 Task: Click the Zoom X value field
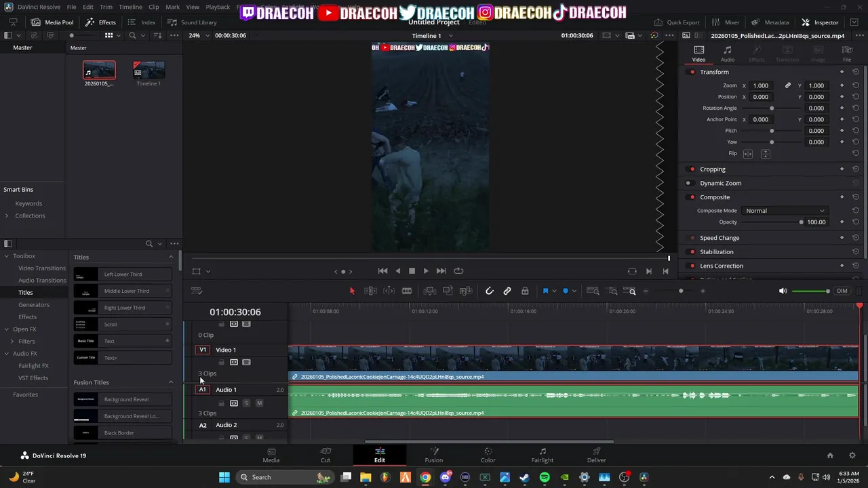(x=762, y=86)
